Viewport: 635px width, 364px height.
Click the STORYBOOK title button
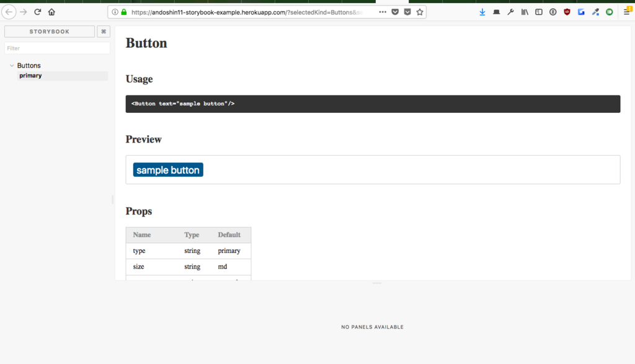(50, 31)
